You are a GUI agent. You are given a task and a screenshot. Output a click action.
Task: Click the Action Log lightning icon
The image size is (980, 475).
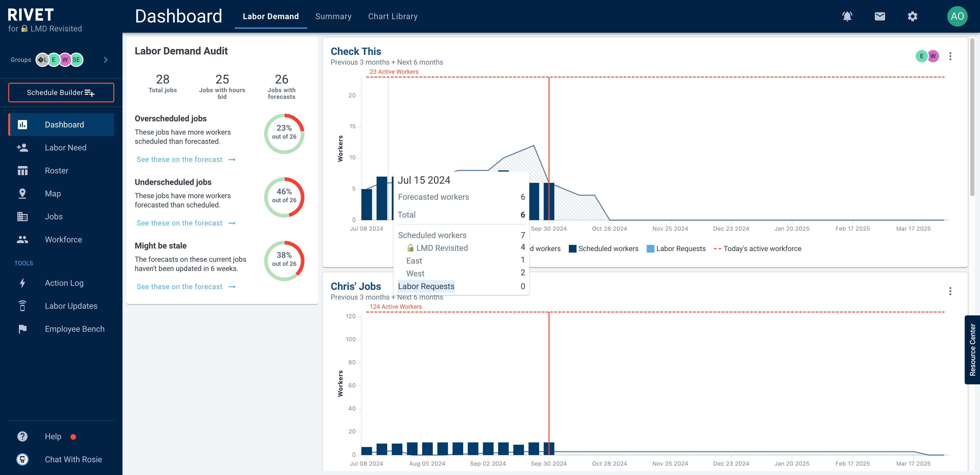point(22,283)
